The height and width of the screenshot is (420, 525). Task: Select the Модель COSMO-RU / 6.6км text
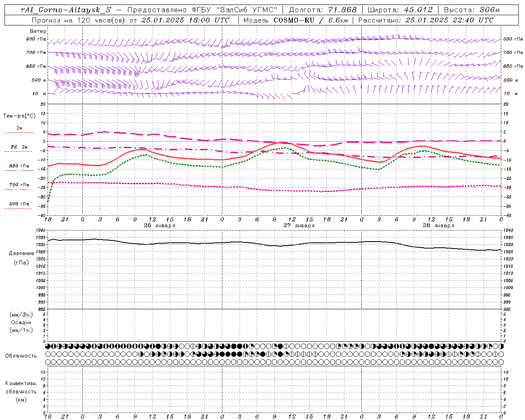pos(295,20)
